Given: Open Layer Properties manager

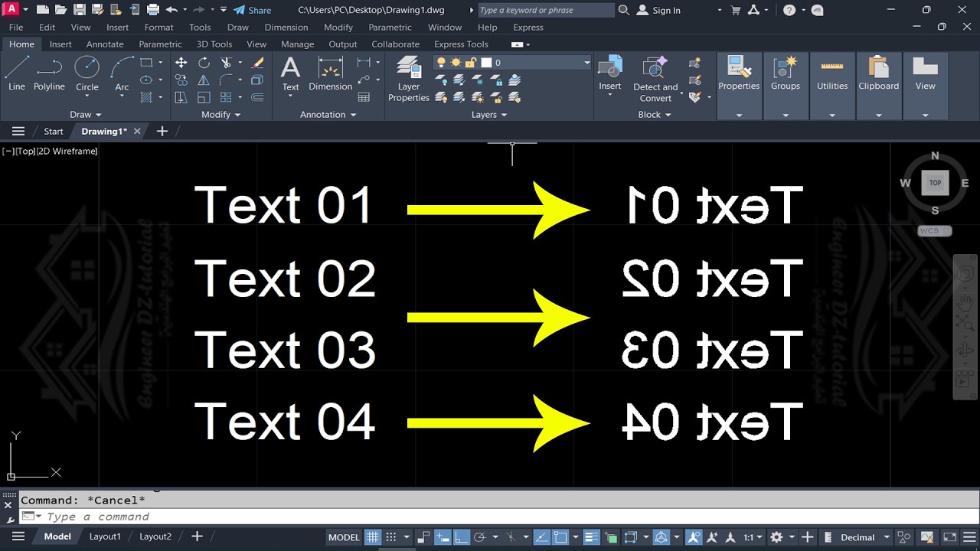Looking at the screenshot, I should point(409,78).
